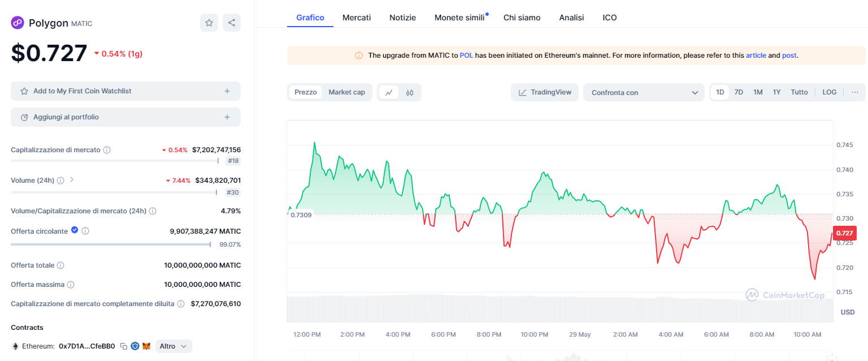Select the 7D time range
Image resolution: width=868 pixels, height=361 pixels.
738,92
